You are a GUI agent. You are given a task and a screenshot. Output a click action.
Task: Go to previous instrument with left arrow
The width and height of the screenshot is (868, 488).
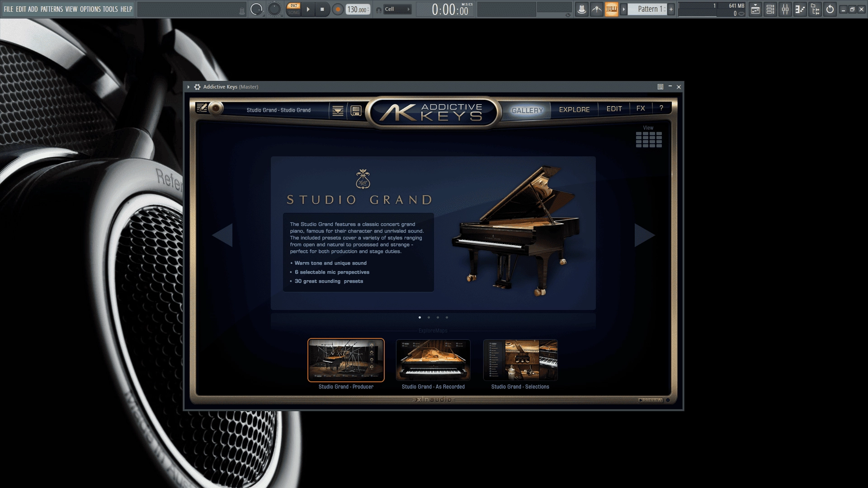coord(222,235)
